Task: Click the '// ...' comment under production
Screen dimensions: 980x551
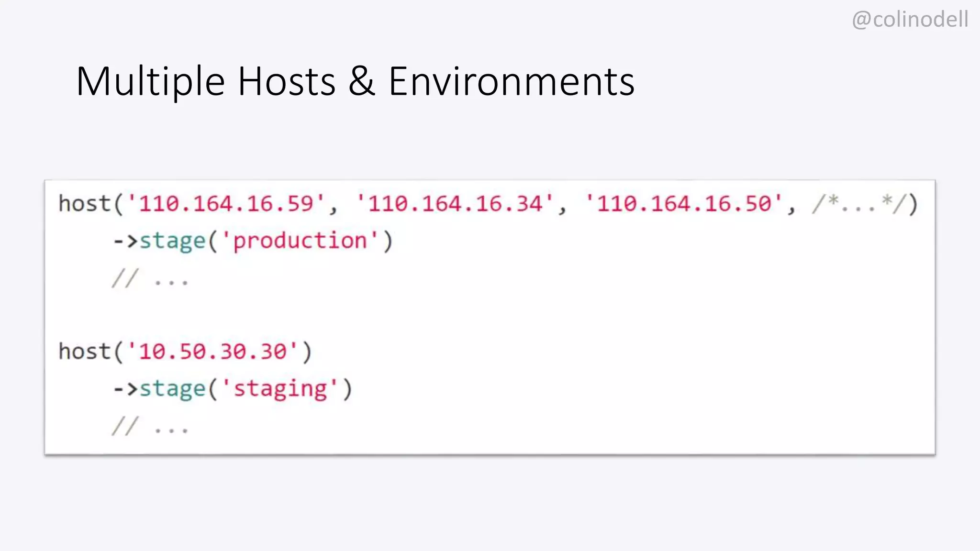Action: (150, 278)
